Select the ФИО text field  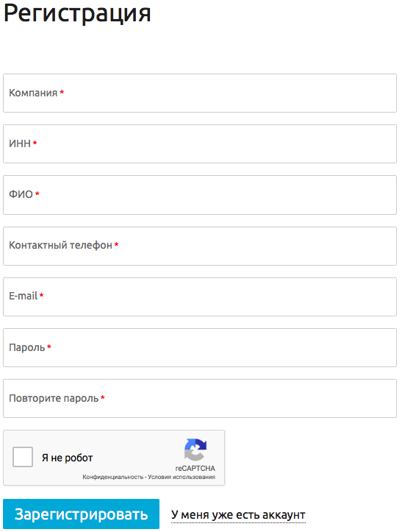200,195
